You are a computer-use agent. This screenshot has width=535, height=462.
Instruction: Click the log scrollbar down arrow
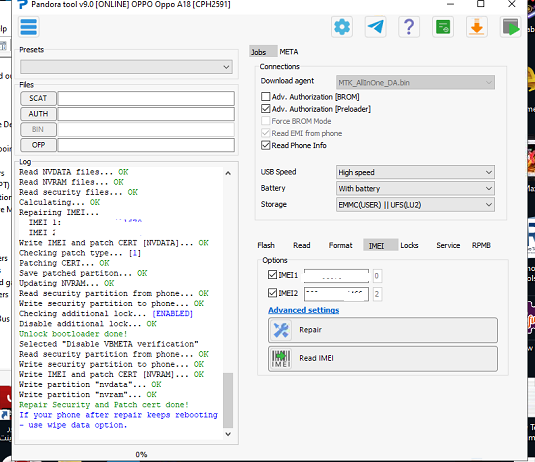tap(228, 434)
